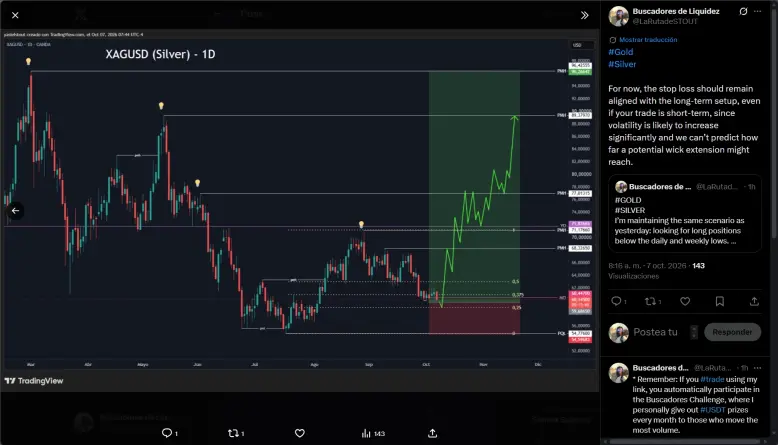
Task: Click the XAGUSD (Silver) - 1D chart image
Action: coord(300,209)
